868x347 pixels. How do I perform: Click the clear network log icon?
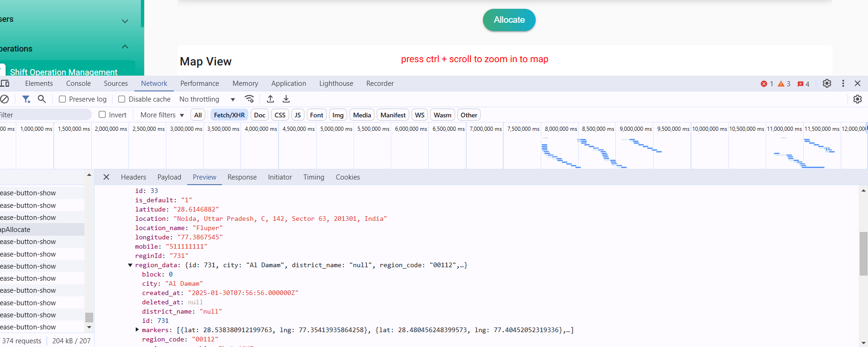[x=5, y=99]
